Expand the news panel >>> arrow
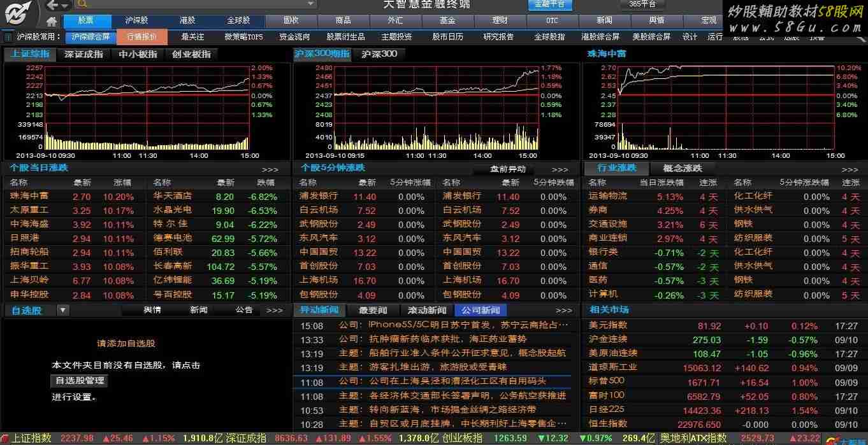Screen dimensions: 868x445 (563, 310)
